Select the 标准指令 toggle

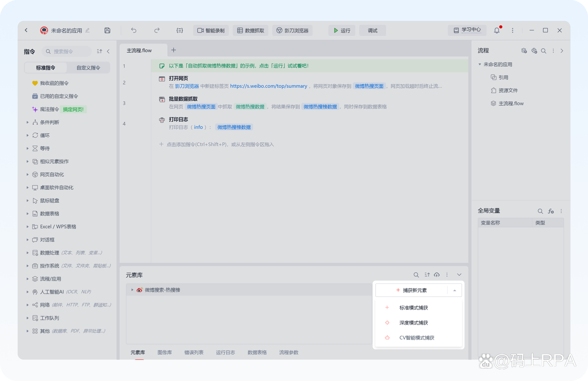(46, 68)
